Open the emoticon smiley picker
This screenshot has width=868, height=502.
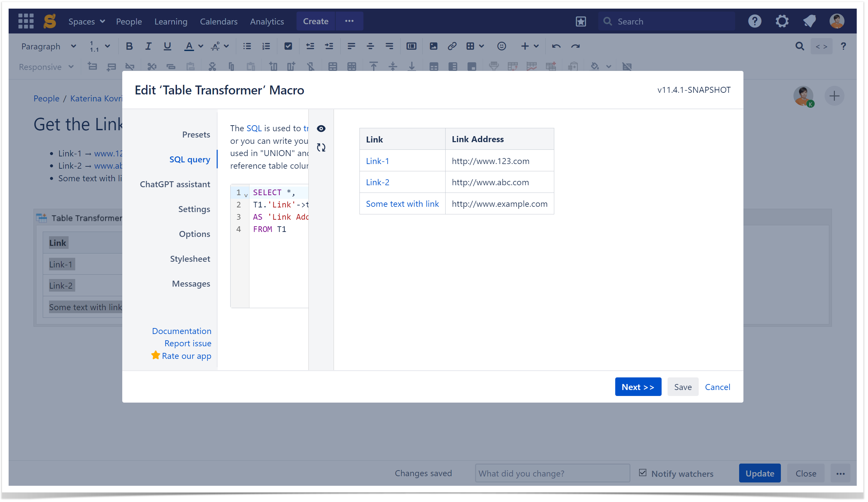[x=502, y=46]
